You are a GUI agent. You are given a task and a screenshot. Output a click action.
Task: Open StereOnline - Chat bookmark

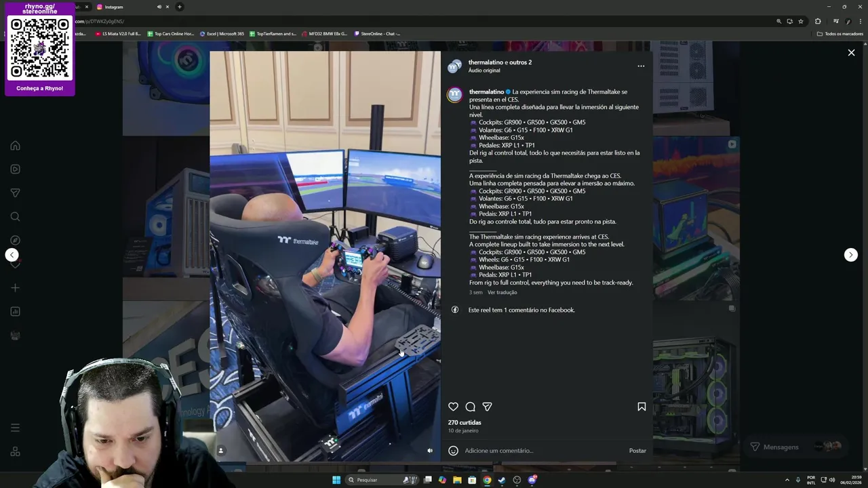click(x=377, y=33)
